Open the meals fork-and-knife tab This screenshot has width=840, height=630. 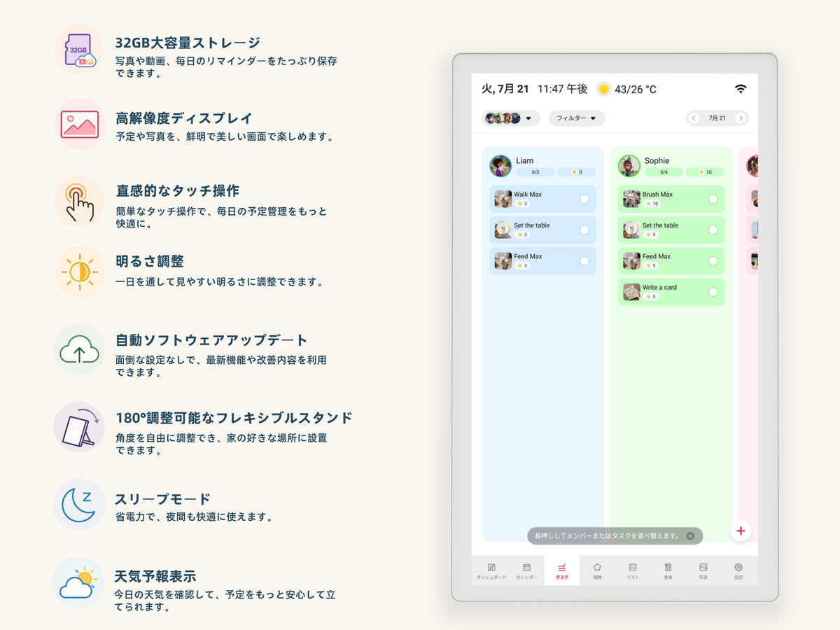(x=668, y=570)
